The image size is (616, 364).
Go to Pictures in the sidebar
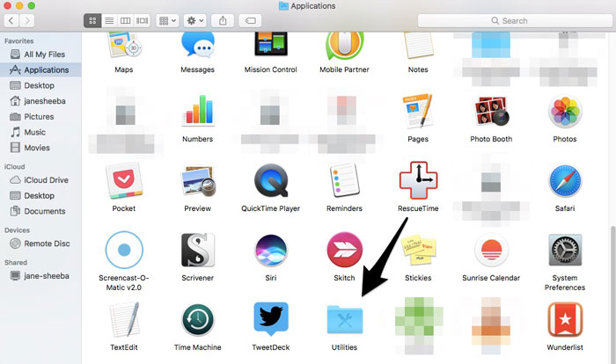39,116
